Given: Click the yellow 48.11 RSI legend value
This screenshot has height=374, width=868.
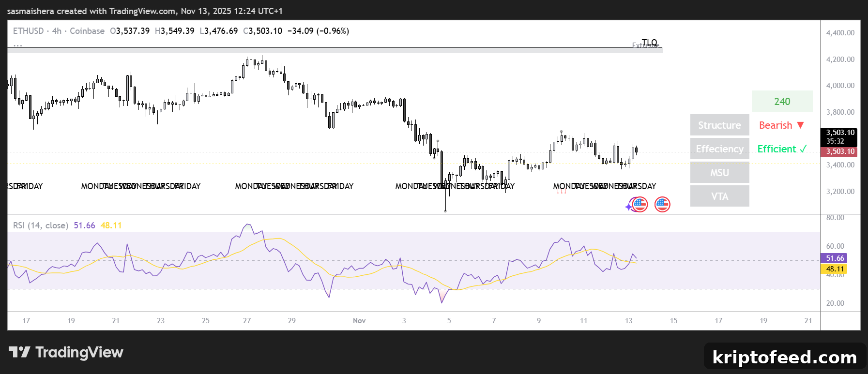Looking at the screenshot, I should pos(111,225).
